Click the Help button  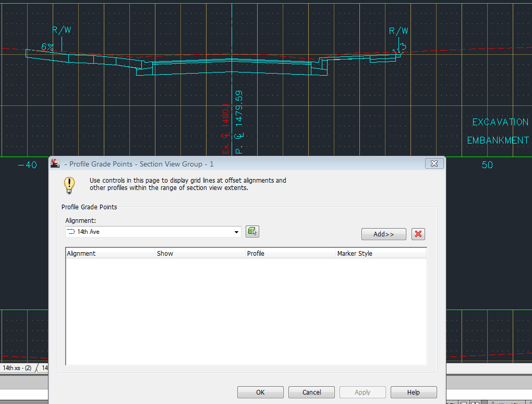tap(413, 392)
